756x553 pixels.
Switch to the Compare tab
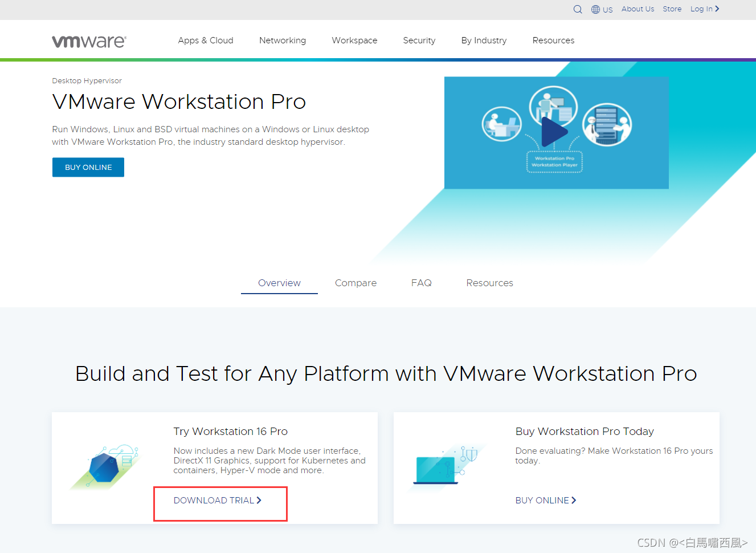click(x=355, y=283)
